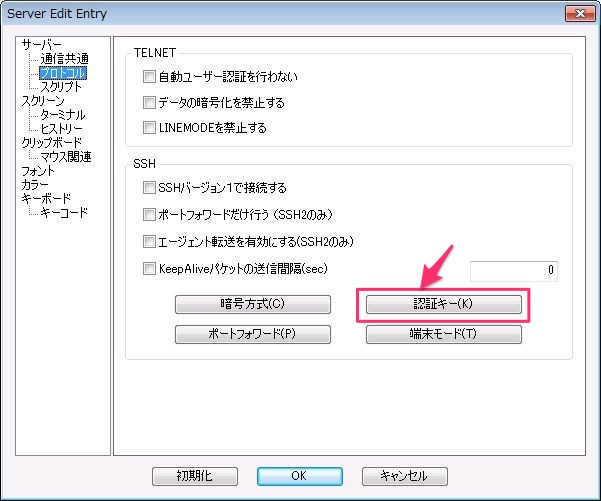
Task: Open 通信共通 tree item
Action: [64, 59]
